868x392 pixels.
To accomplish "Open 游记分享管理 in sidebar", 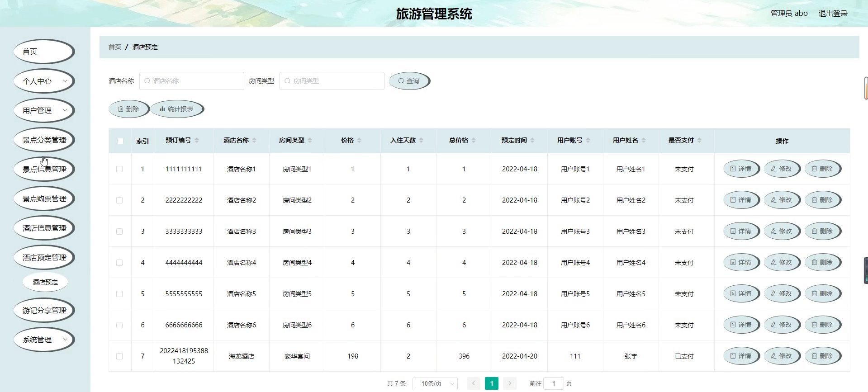I will coord(44,310).
